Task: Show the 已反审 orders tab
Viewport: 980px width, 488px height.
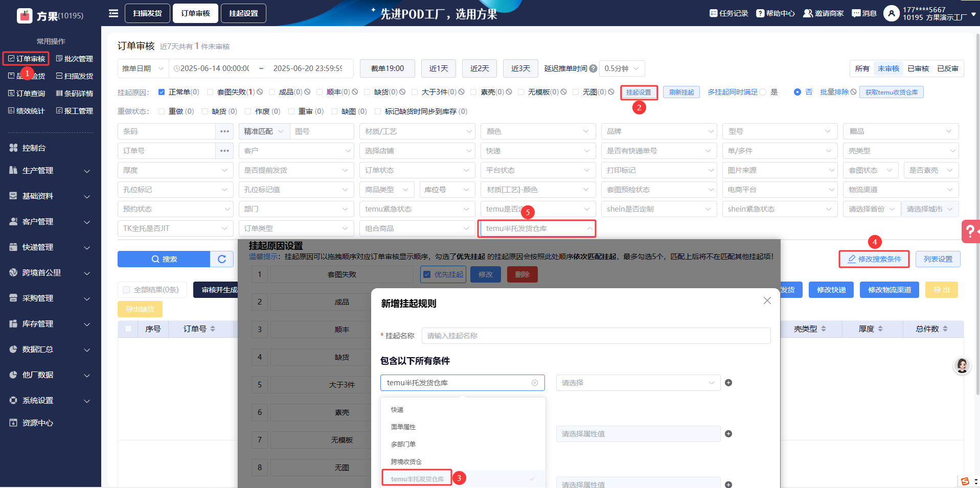Action: (x=948, y=68)
